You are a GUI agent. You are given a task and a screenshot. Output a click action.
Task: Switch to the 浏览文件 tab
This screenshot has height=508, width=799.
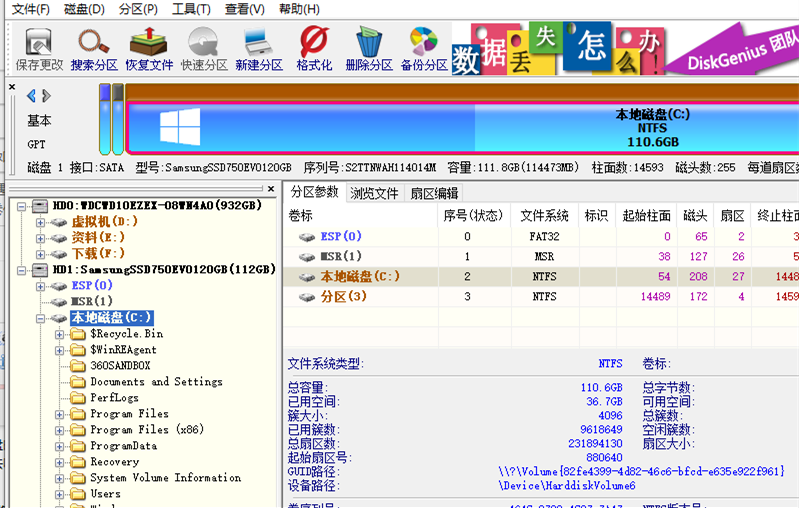[x=374, y=193]
